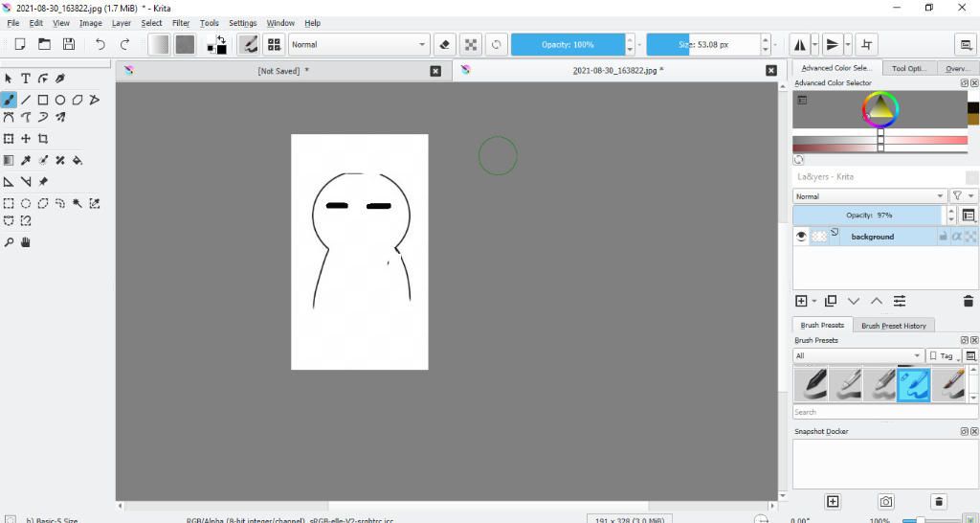Open the Filter menu
Screen dimensions: 980x523
click(x=181, y=23)
